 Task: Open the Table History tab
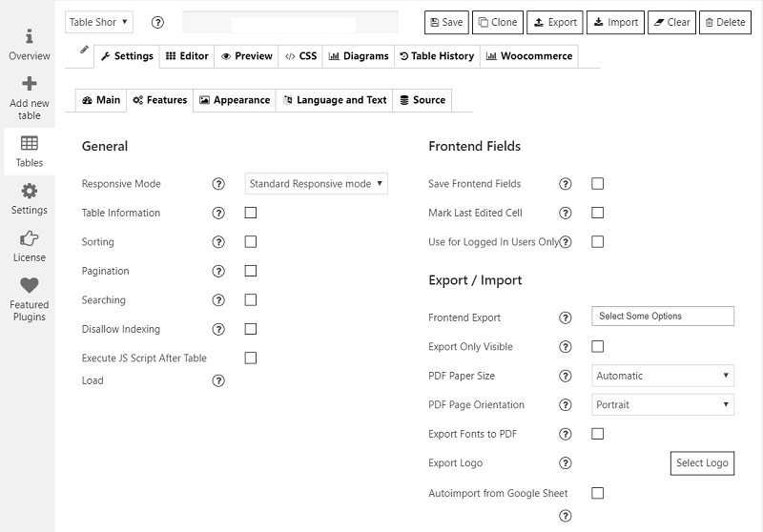[436, 56]
